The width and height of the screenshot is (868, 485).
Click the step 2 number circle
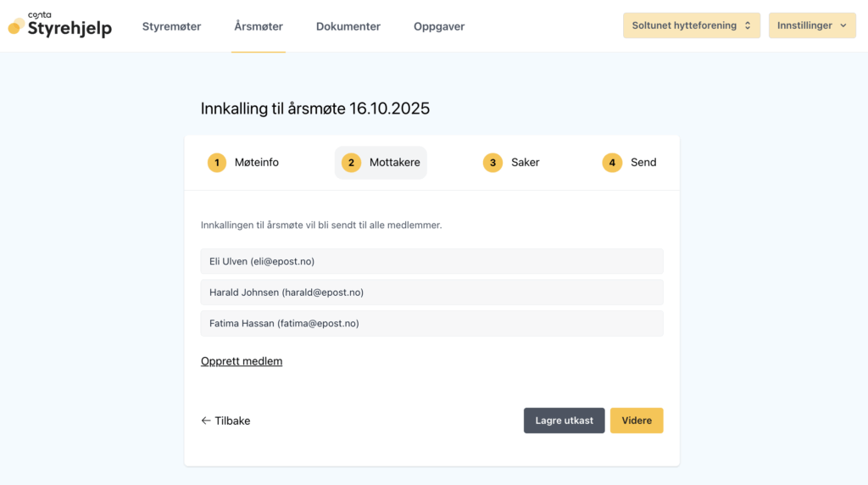(352, 163)
